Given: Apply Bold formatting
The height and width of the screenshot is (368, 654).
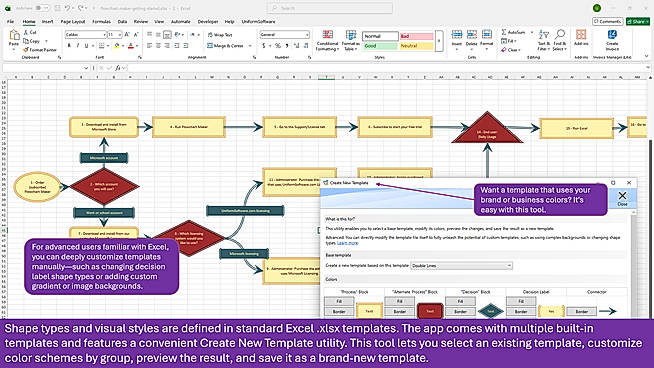Looking at the screenshot, I should point(69,45).
